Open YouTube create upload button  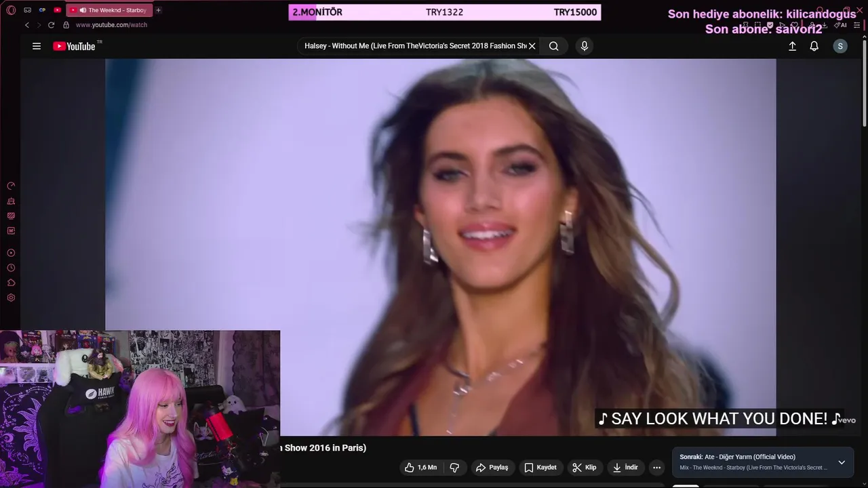[792, 46]
